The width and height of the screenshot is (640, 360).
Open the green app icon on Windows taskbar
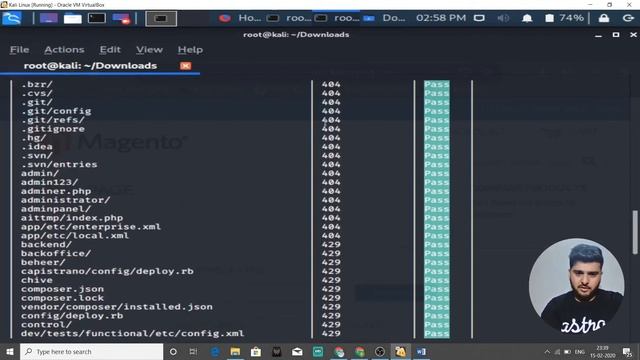(318, 351)
